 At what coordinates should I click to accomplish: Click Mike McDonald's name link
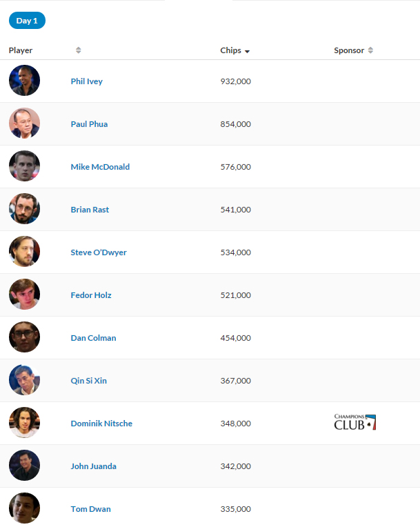click(100, 167)
